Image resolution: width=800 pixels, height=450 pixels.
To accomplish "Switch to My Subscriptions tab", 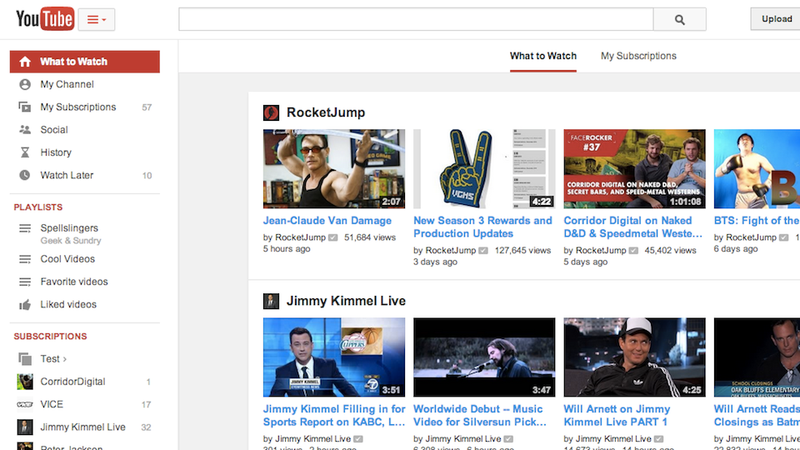I will [x=638, y=56].
